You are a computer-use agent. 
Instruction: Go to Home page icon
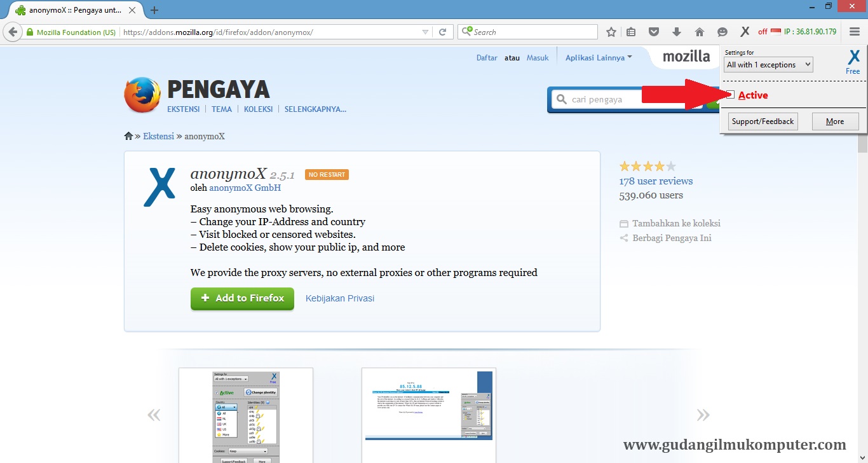pyautogui.click(x=699, y=32)
